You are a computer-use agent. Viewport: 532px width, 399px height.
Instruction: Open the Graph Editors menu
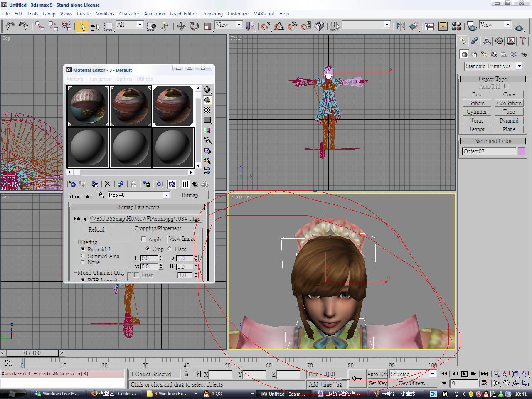point(184,14)
